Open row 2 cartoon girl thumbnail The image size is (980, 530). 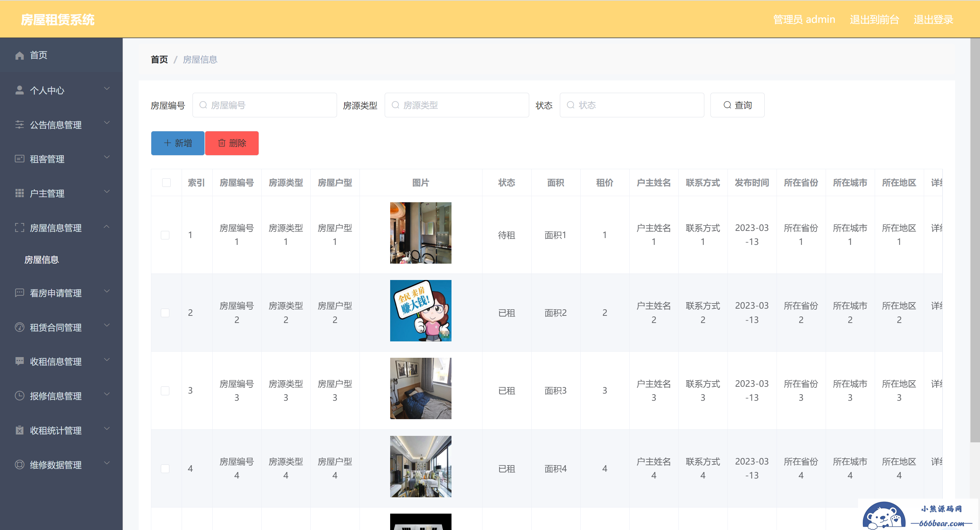[x=420, y=311]
